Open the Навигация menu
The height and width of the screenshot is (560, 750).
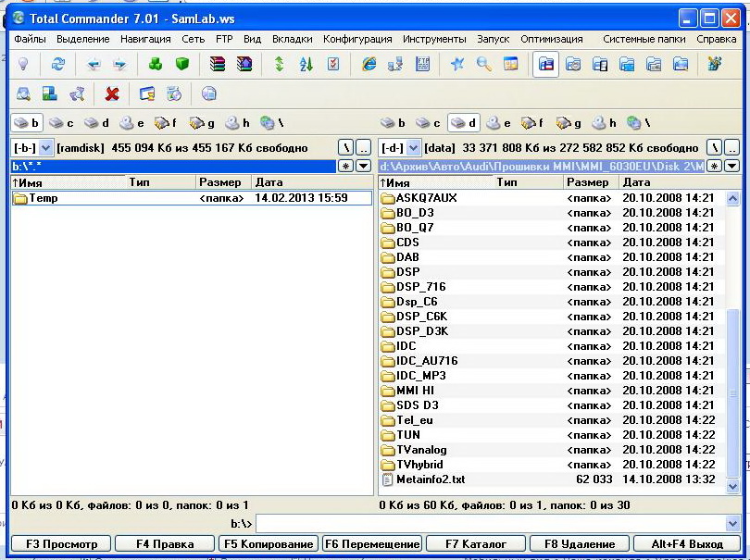[x=145, y=39]
